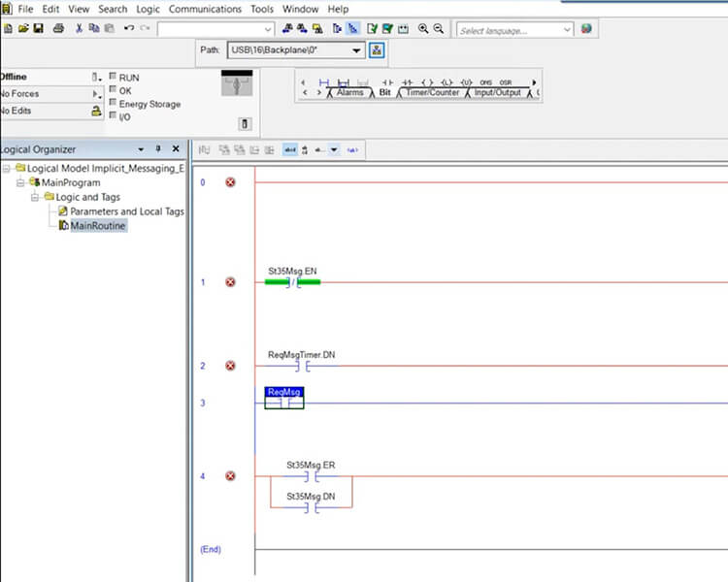Open the Offline controller status dropdown
This screenshot has width=728, height=582.
pos(96,77)
